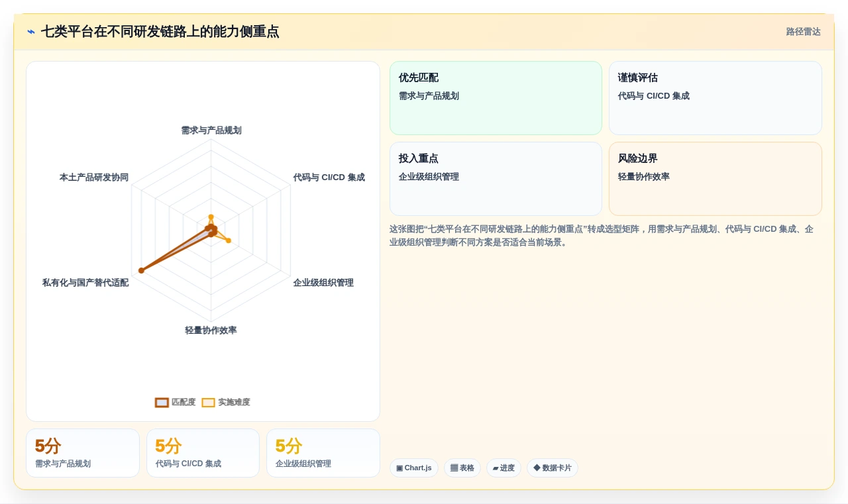Click the 企业级组织管理 radar axis label
Screen dimensions: 848x504
pos(323,283)
